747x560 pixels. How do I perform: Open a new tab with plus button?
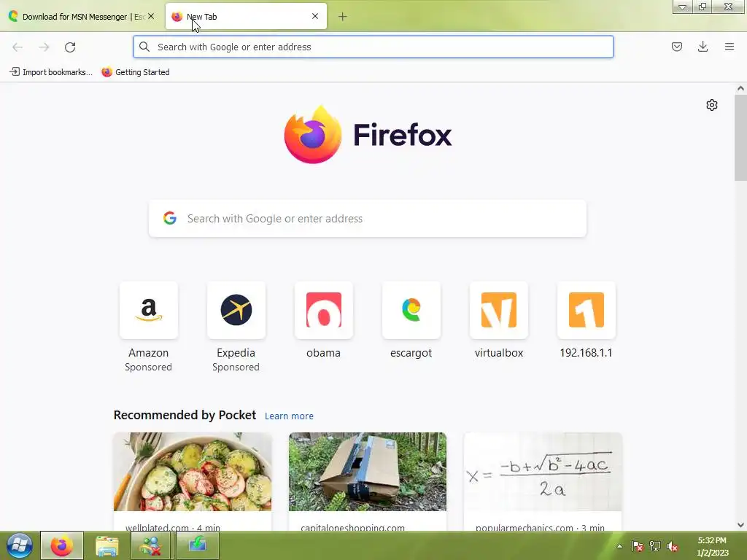point(343,17)
